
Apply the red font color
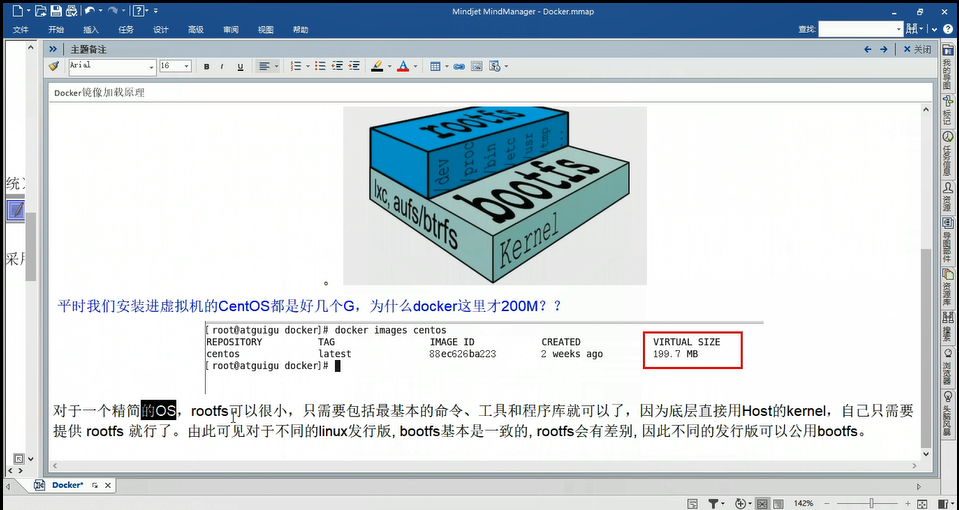click(x=402, y=66)
